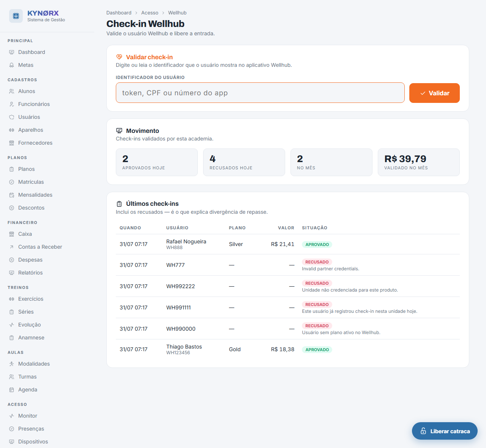Click the Fornecedores store icon
486x448 pixels.
click(12, 143)
